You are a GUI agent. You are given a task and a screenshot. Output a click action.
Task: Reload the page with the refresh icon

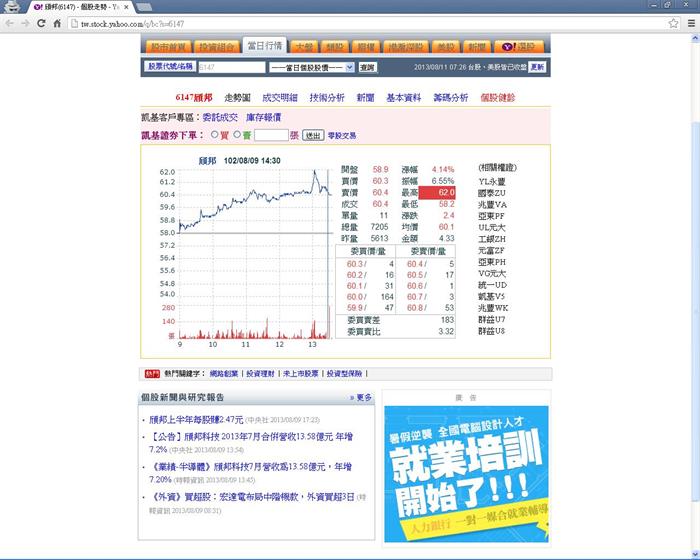pos(41,23)
